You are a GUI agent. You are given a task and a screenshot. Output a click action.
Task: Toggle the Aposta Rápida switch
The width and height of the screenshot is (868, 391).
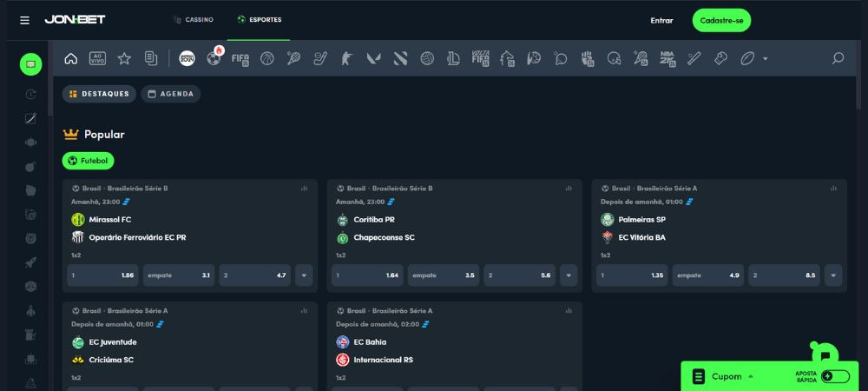[x=834, y=376]
